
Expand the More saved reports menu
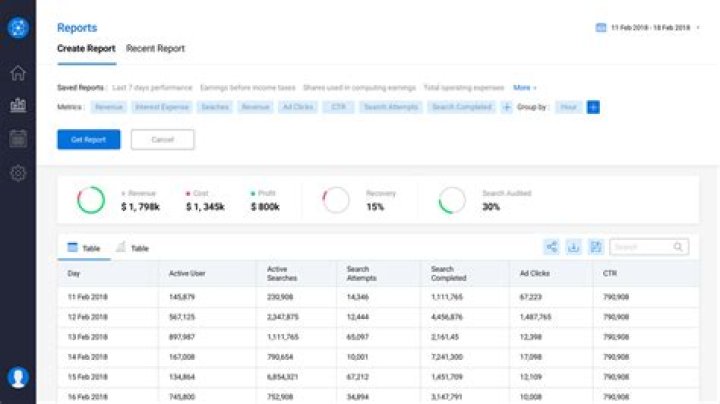click(525, 88)
